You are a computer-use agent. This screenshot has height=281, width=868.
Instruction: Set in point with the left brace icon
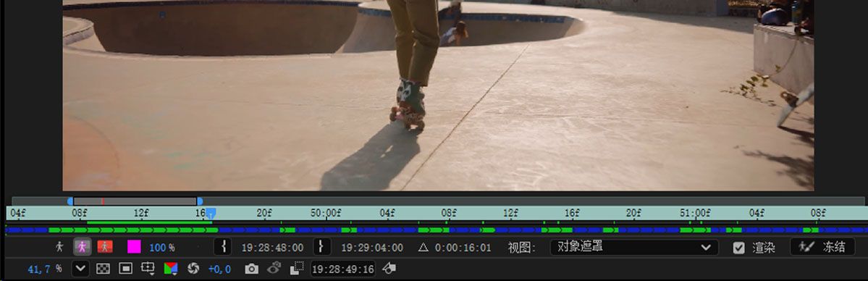pyautogui.click(x=222, y=247)
